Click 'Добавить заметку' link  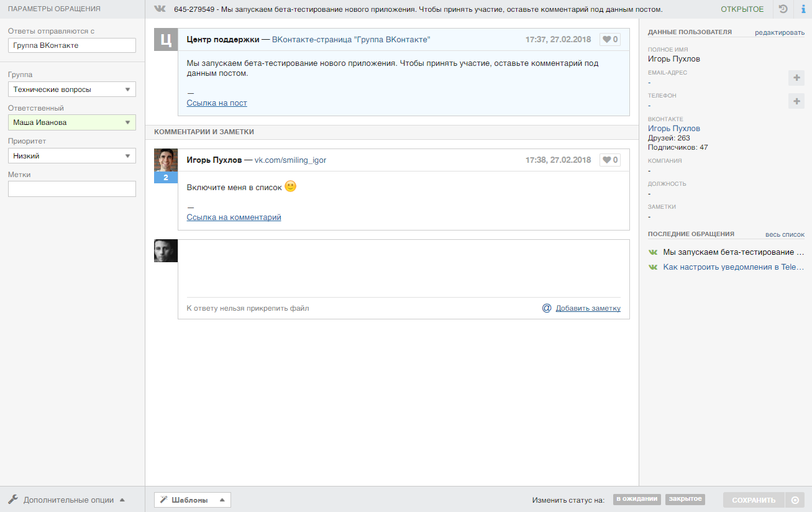click(588, 308)
